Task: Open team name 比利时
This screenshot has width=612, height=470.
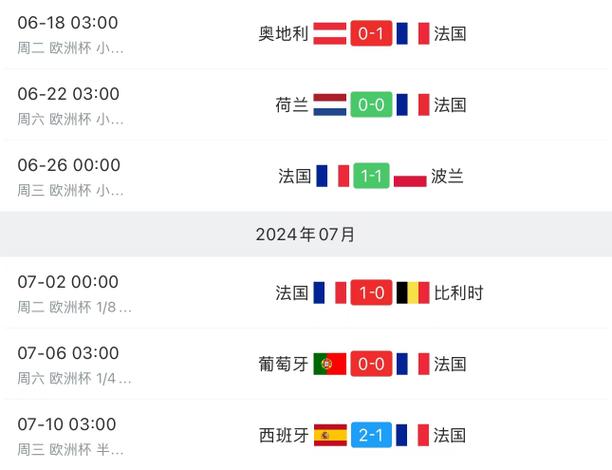Action: pos(459,293)
